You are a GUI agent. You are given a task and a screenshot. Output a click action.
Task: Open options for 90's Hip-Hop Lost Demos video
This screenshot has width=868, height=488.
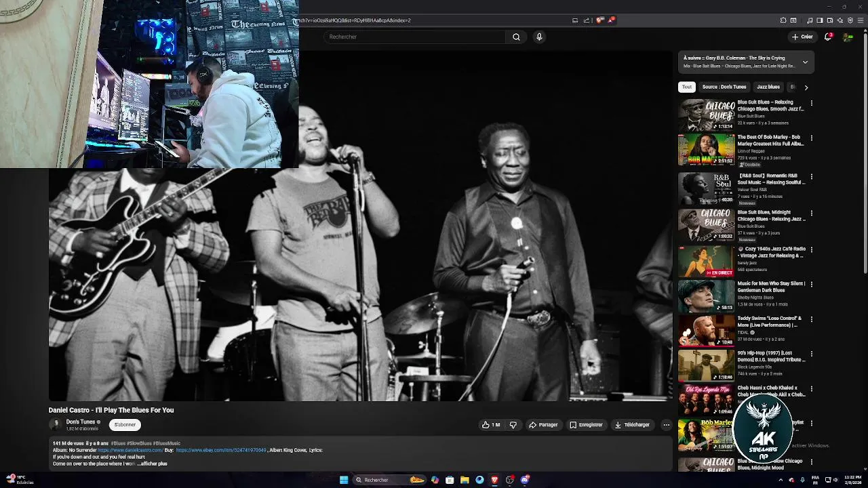coord(812,354)
